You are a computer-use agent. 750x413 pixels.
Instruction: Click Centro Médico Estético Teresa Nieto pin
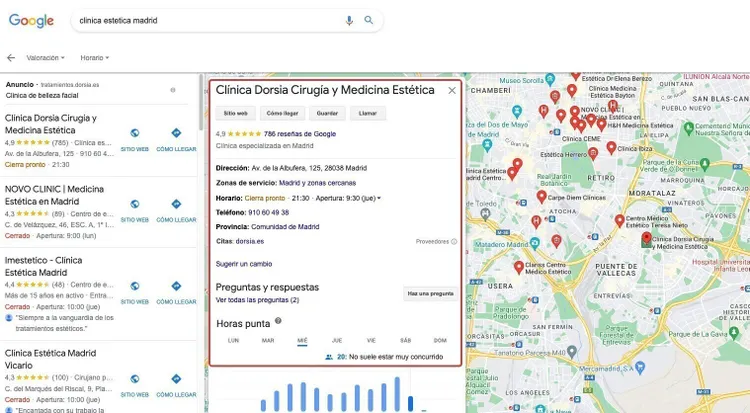pos(619,220)
